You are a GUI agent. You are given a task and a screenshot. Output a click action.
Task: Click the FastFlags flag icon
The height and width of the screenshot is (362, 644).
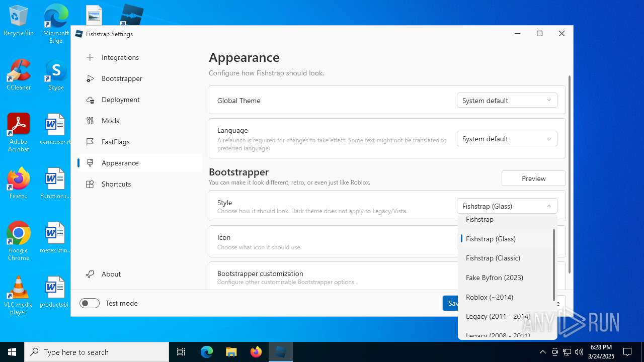[x=90, y=142]
